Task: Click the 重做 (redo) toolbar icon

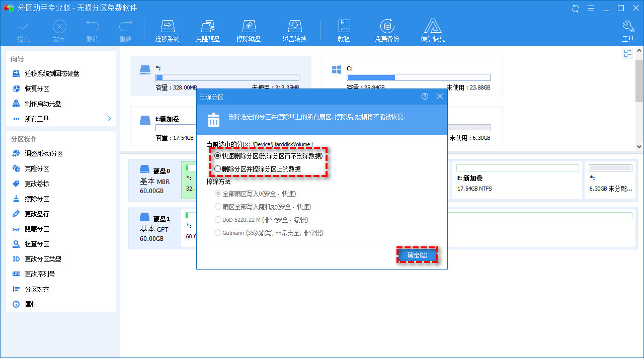Action: click(x=125, y=31)
